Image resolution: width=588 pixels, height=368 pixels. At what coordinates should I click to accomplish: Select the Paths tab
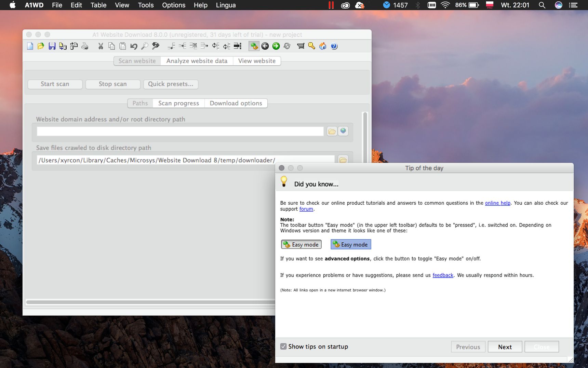click(140, 103)
